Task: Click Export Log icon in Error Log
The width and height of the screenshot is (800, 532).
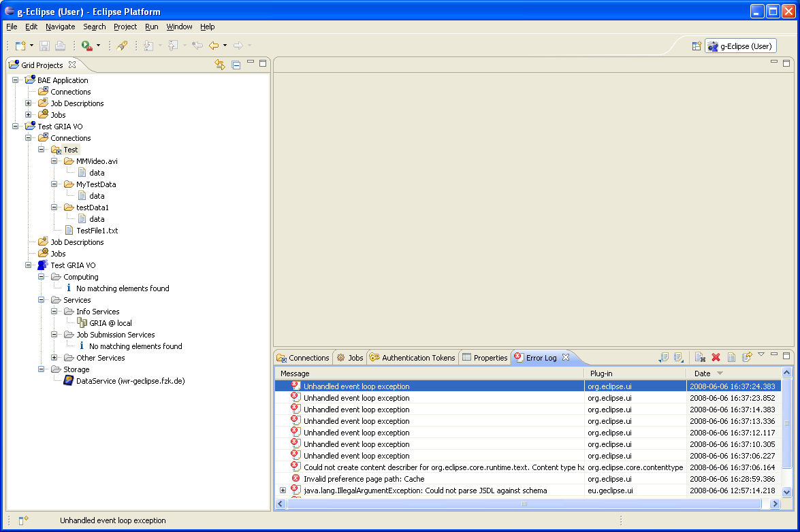Action: point(663,358)
